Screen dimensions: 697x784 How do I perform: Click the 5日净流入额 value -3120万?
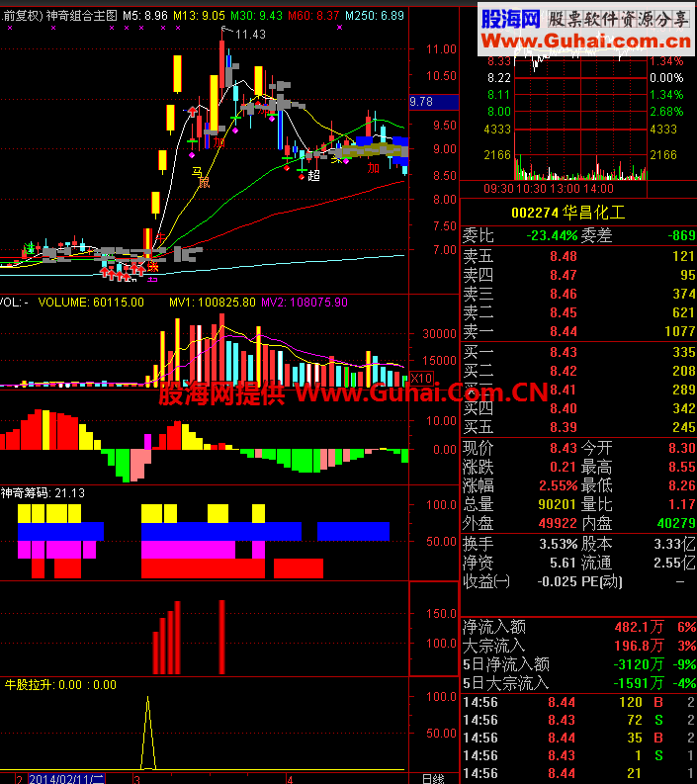coord(639,665)
